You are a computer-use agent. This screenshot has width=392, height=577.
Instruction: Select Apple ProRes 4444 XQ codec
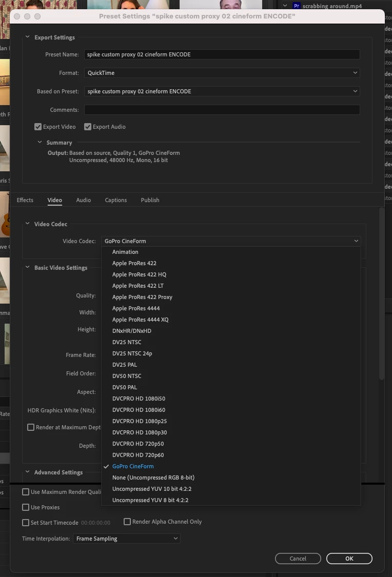(x=231, y=320)
